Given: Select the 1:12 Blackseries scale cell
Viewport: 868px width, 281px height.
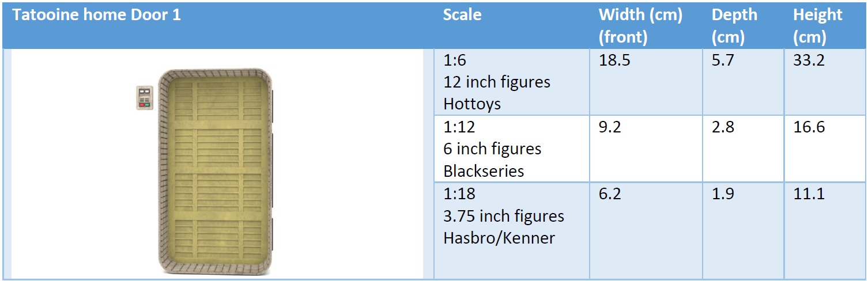Looking at the screenshot, I should pyautogui.click(x=492, y=149).
